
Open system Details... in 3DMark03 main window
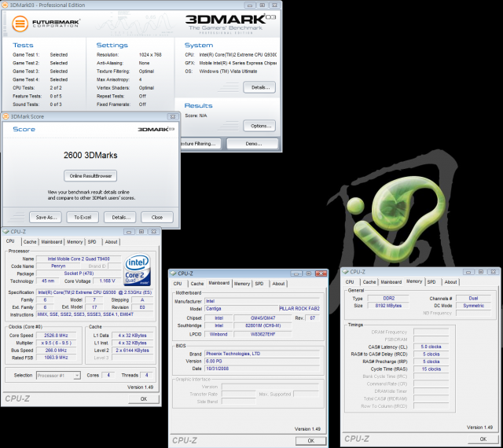[x=259, y=87]
